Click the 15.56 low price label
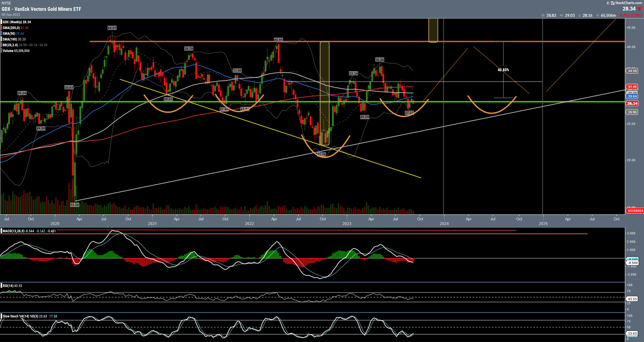 coord(75,205)
